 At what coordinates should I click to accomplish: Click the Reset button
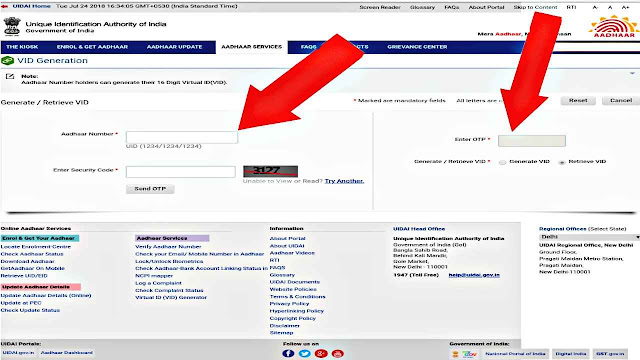point(578,100)
